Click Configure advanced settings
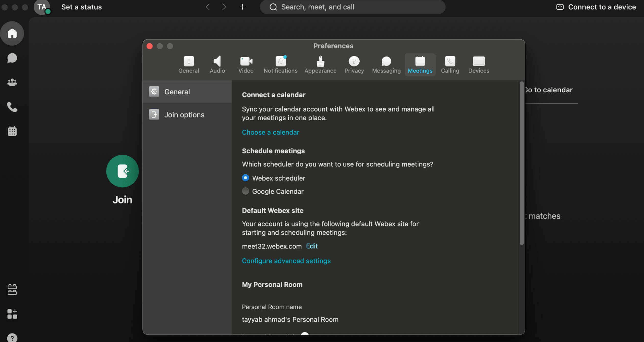This screenshot has width=644, height=342. [x=286, y=261]
